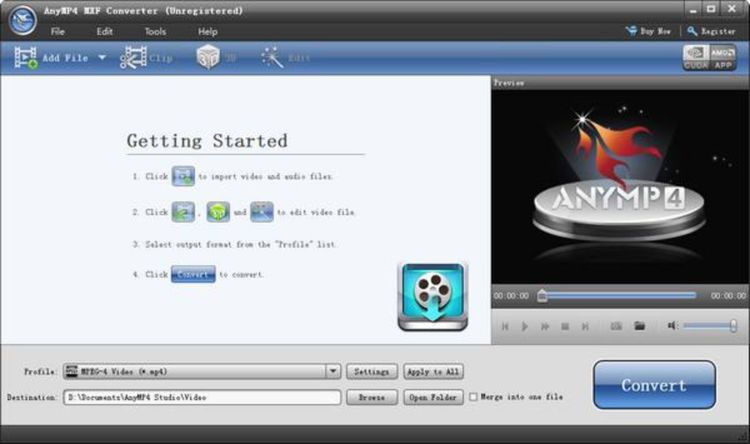The height and width of the screenshot is (444, 750).
Task: Click the Buy Now link
Action: (648, 31)
